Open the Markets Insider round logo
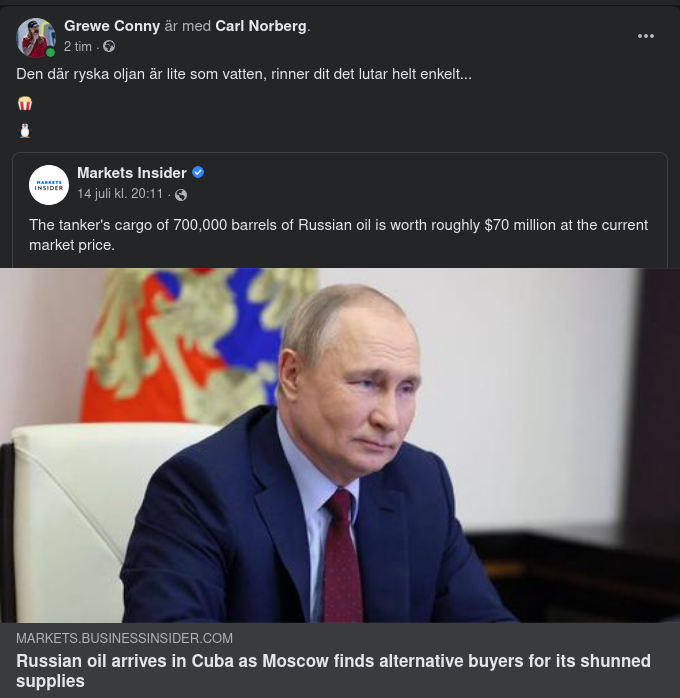The image size is (680, 698). click(x=49, y=185)
